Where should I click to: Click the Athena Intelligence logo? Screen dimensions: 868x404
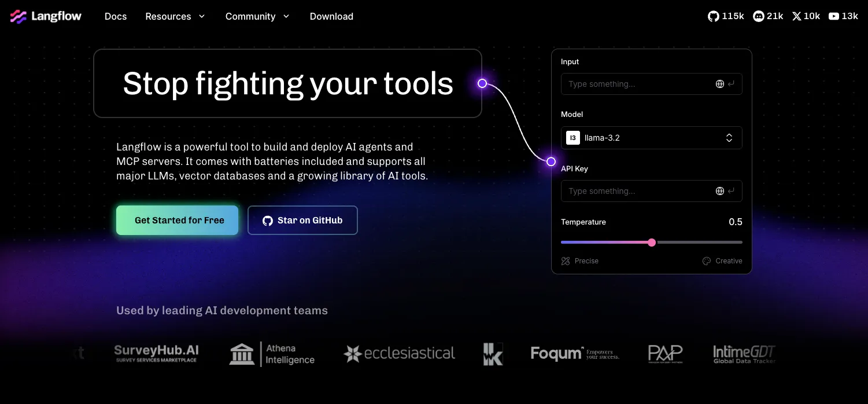(x=272, y=354)
